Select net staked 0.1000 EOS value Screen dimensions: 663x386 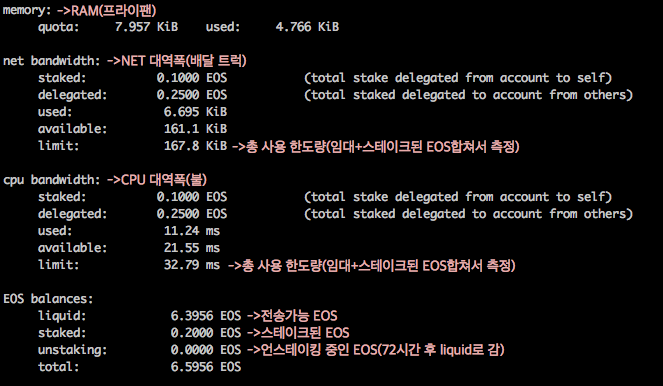(192, 78)
